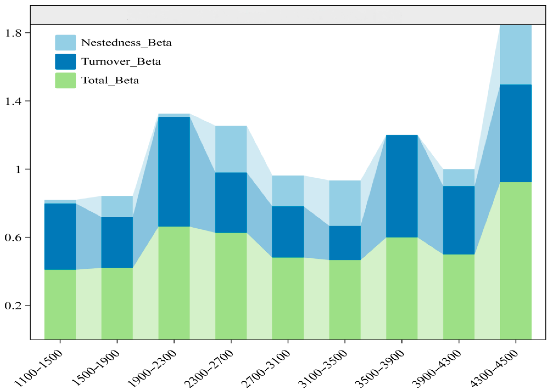
Task: Pick the dark blue Turnover segment of bar 2300–2700
Action: pyautogui.click(x=231, y=203)
